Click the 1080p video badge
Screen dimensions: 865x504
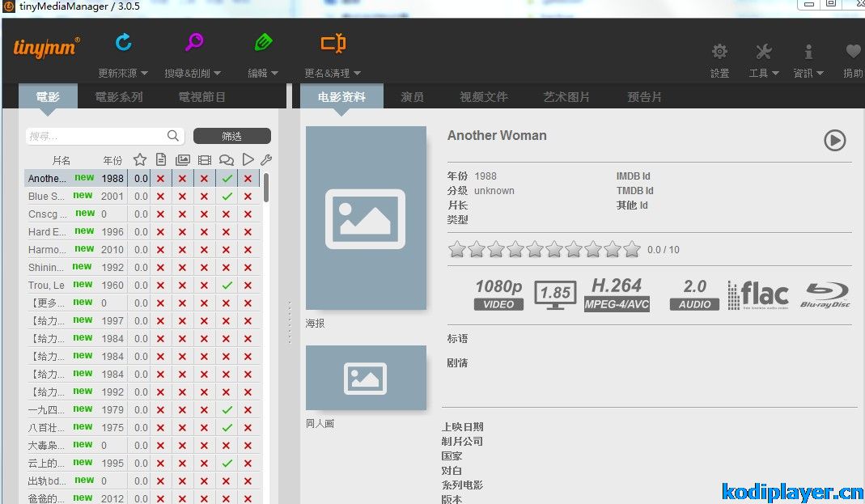point(498,294)
